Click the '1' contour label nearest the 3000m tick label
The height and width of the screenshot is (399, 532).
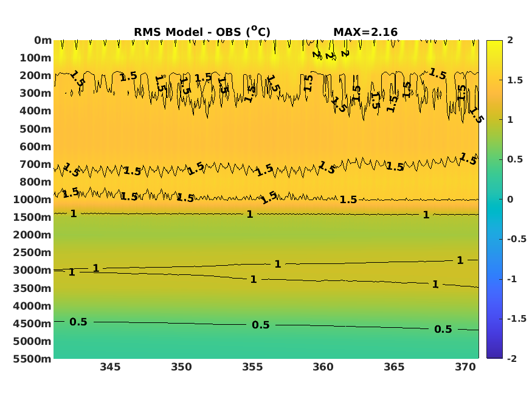click(x=72, y=272)
